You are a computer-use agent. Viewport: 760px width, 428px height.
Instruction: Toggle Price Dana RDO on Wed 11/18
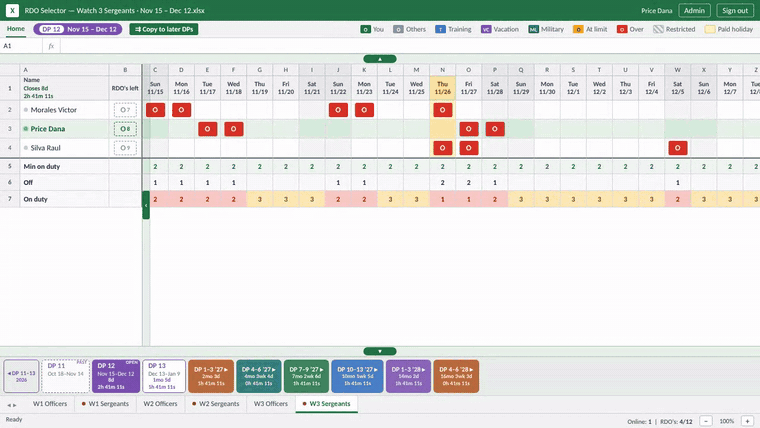pos(234,129)
